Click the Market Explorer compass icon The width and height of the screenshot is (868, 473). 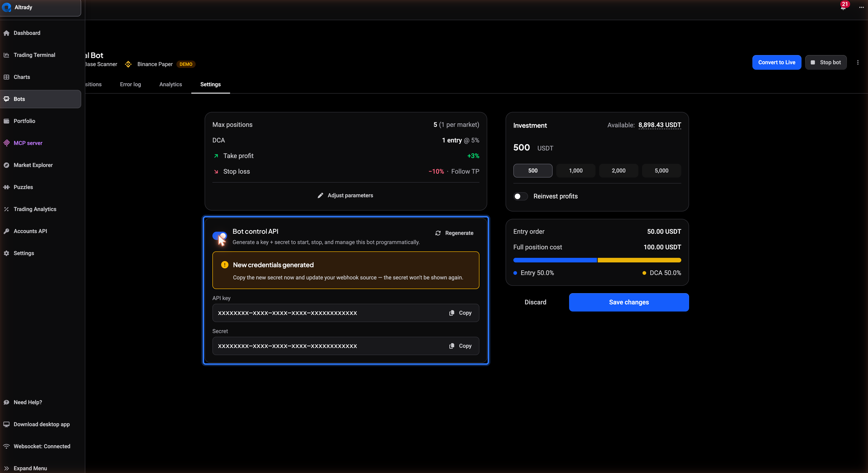tap(6, 165)
